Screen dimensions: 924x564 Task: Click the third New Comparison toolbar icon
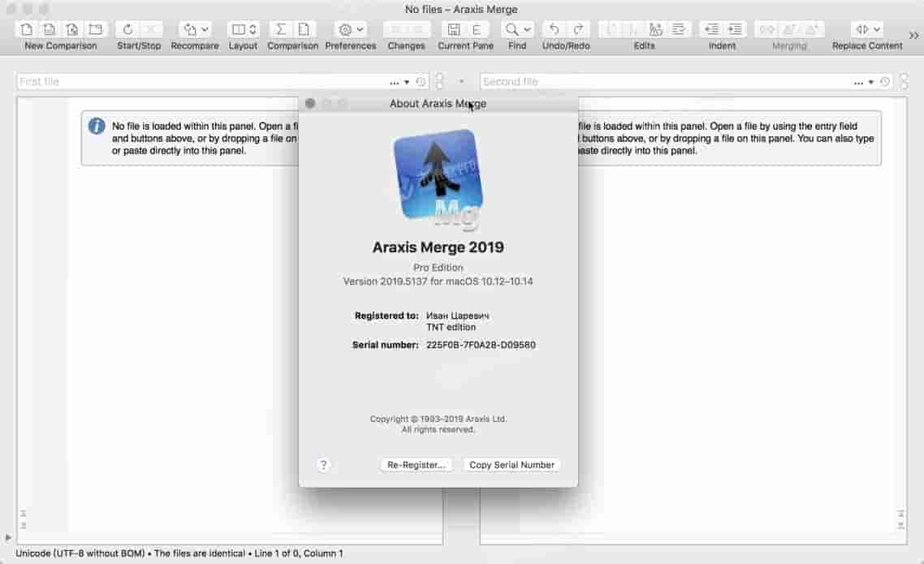click(x=72, y=29)
